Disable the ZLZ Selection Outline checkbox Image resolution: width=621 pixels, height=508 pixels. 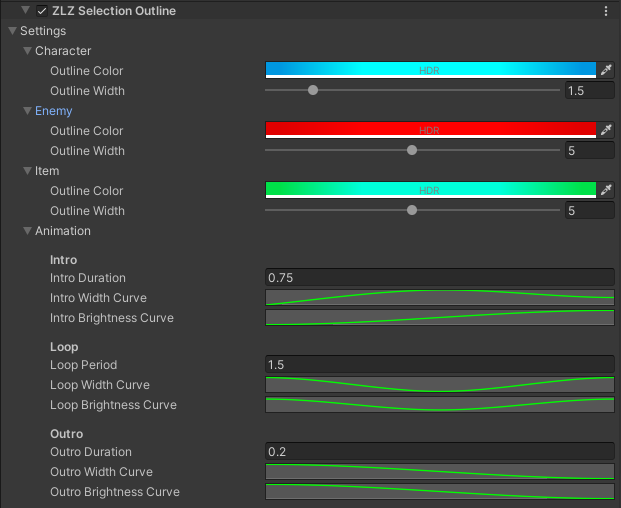[x=42, y=11]
